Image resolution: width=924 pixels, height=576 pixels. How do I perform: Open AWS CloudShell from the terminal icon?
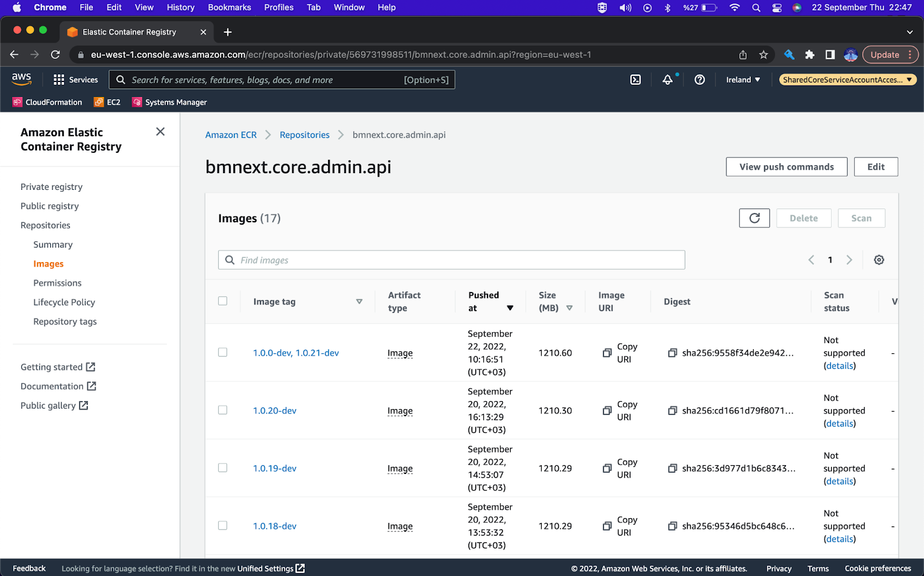[635, 79]
